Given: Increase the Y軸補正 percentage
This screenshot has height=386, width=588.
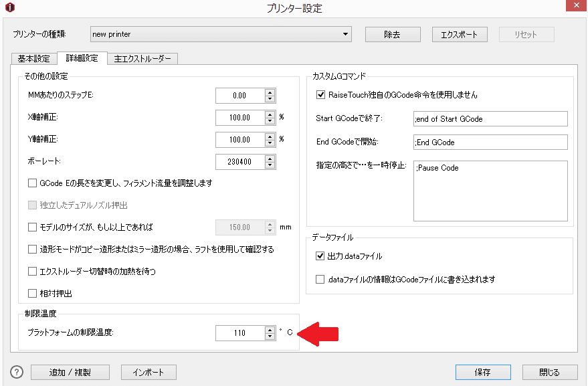Looking at the screenshot, I should (270, 136).
